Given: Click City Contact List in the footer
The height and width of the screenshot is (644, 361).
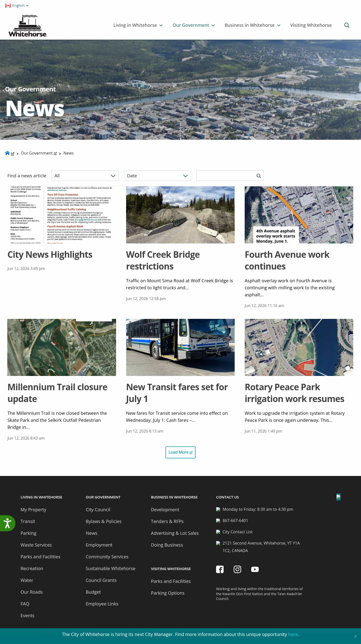Looking at the screenshot, I should (237, 532).
